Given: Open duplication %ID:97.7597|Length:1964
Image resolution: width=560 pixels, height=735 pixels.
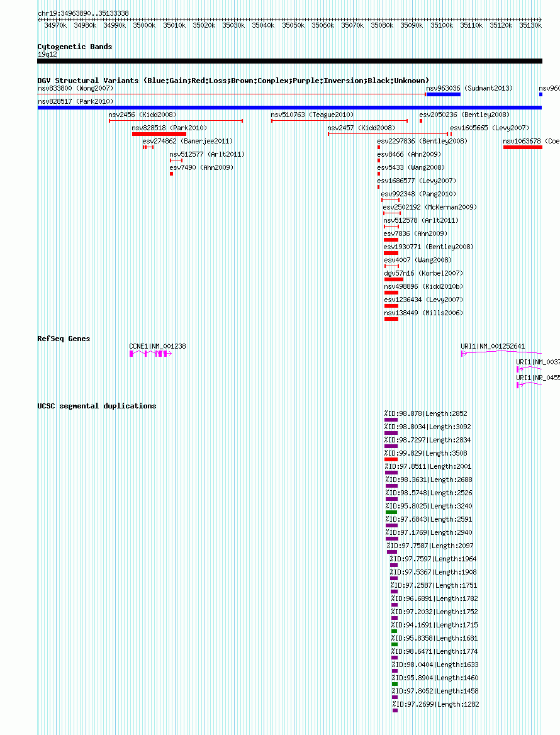Looking at the screenshot, I should coord(433,558).
